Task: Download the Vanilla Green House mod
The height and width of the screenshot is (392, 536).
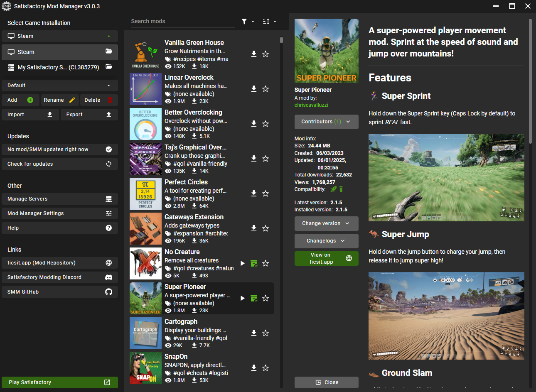Action: [254, 54]
